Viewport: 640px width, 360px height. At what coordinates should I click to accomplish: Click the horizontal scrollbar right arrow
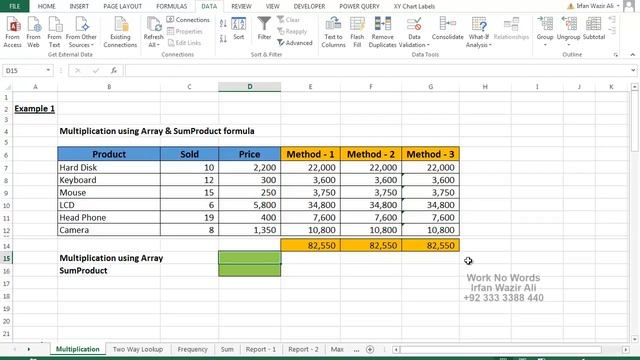point(625,349)
